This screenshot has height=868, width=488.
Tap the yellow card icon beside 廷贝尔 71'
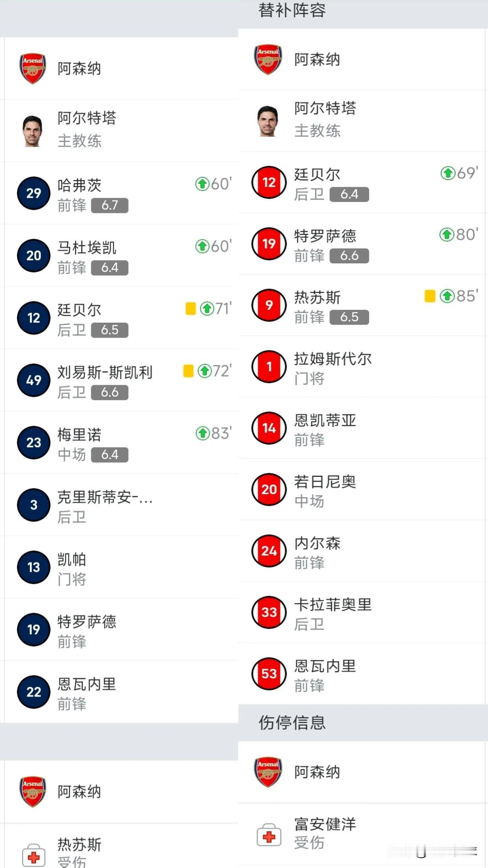click(x=191, y=309)
